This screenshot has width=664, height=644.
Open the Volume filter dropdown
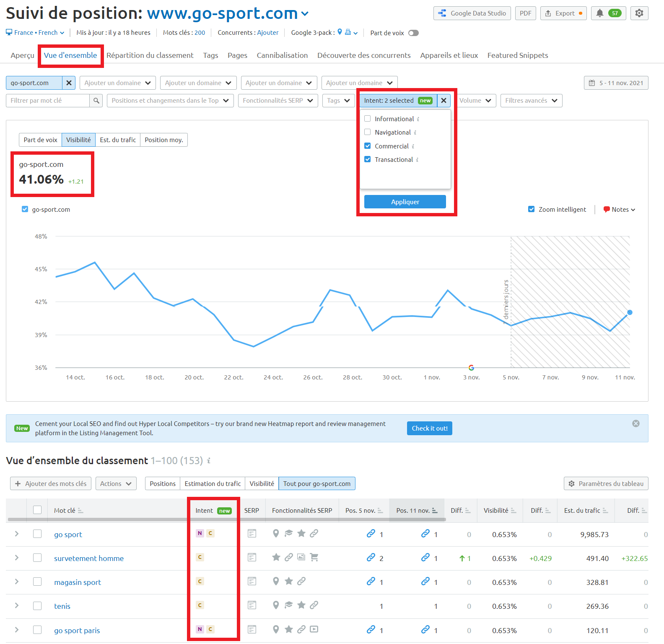475,101
